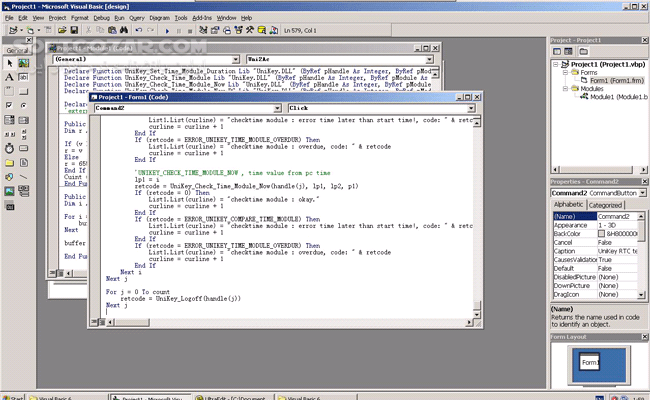650x400 pixels.
Task: Open the Command2 object dropdown
Action: click(276, 106)
